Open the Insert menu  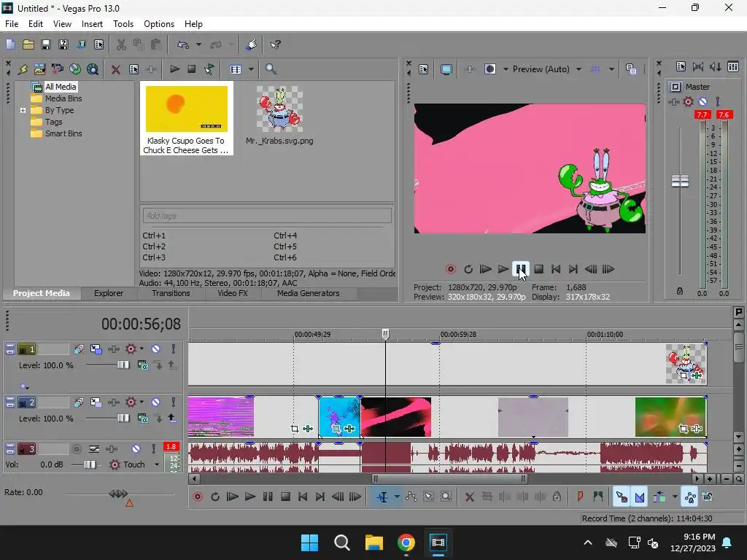[92, 24]
